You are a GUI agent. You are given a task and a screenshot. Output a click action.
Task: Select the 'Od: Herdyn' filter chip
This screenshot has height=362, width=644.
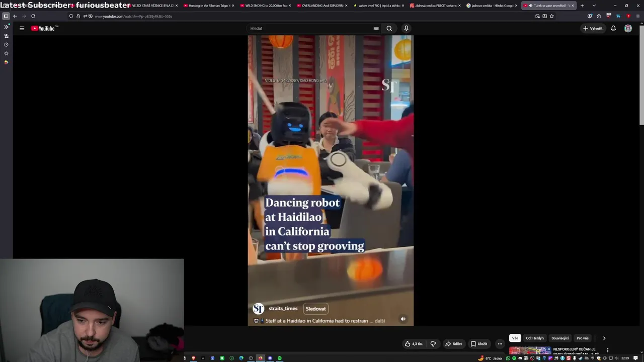pos(535,338)
